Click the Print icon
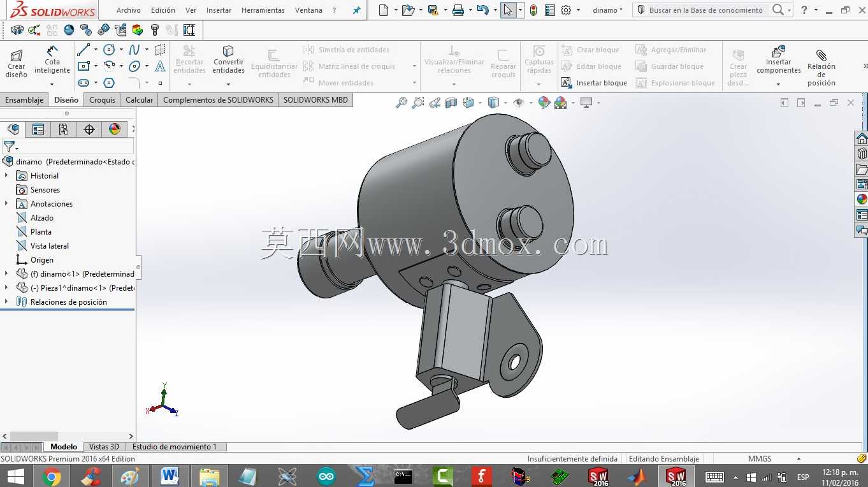Image resolution: width=868 pixels, height=487 pixels. (x=458, y=10)
